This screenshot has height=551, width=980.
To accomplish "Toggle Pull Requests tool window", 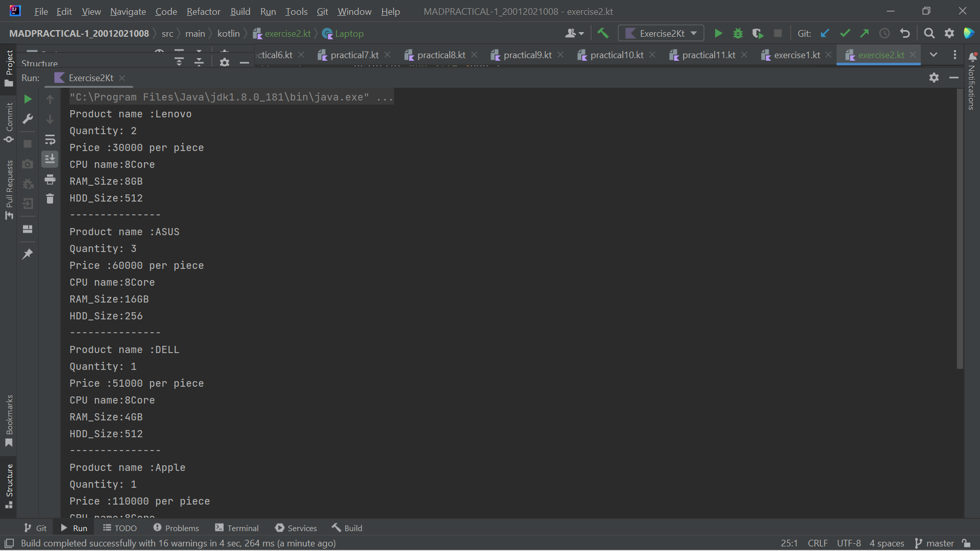I will point(9,189).
